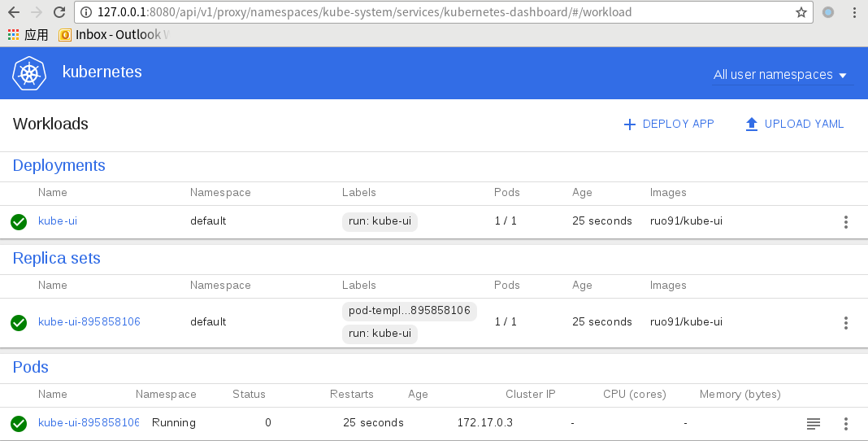Viewport: 868px width, 441px height.
Task: Click DEPLOY APP button
Action: 669,124
